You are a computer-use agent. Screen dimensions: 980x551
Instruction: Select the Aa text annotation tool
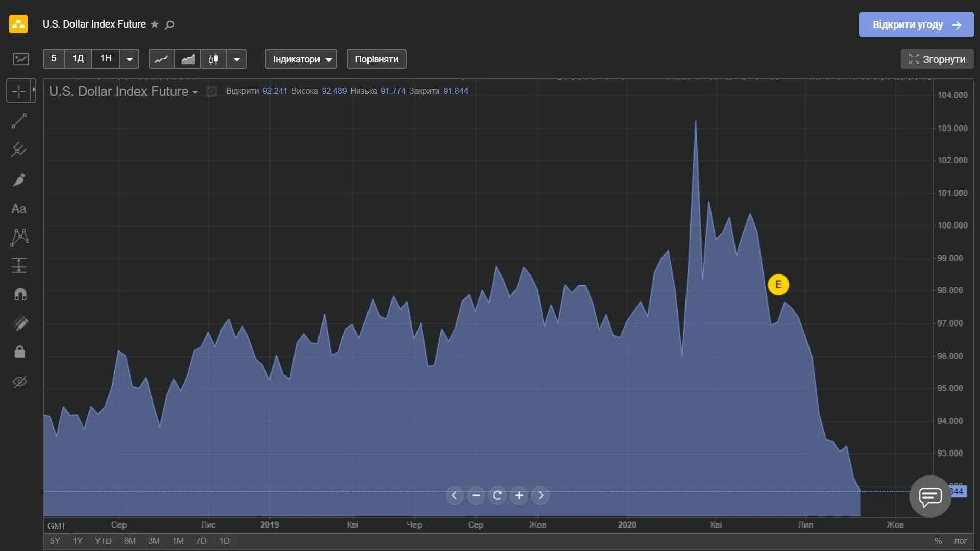pyautogui.click(x=19, y=209)
